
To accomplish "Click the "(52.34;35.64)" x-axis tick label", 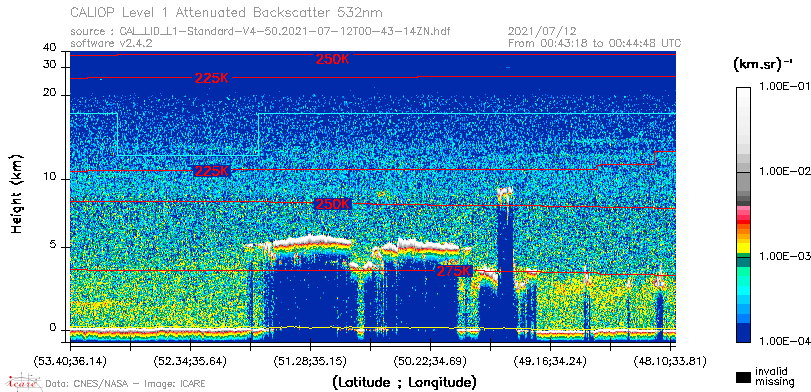I will [x=190, y=361].
